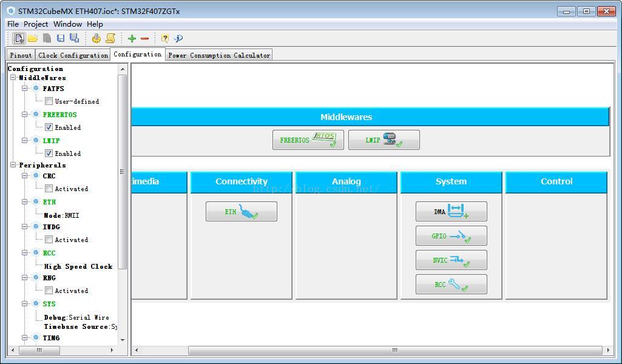Open the NVIC configuration dialog
The width and height of the screenshot is (622, 364).
(450, 260)
